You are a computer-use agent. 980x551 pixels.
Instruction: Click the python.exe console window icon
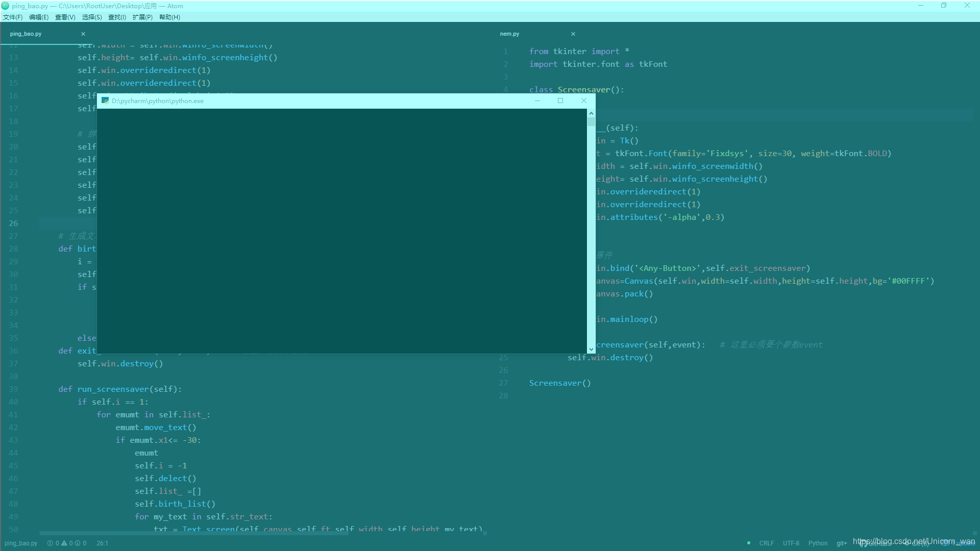[x=105, y=101]
